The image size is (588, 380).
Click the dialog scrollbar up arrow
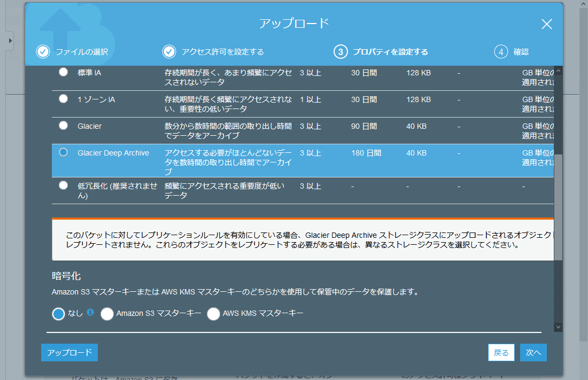tap(559, 71)
